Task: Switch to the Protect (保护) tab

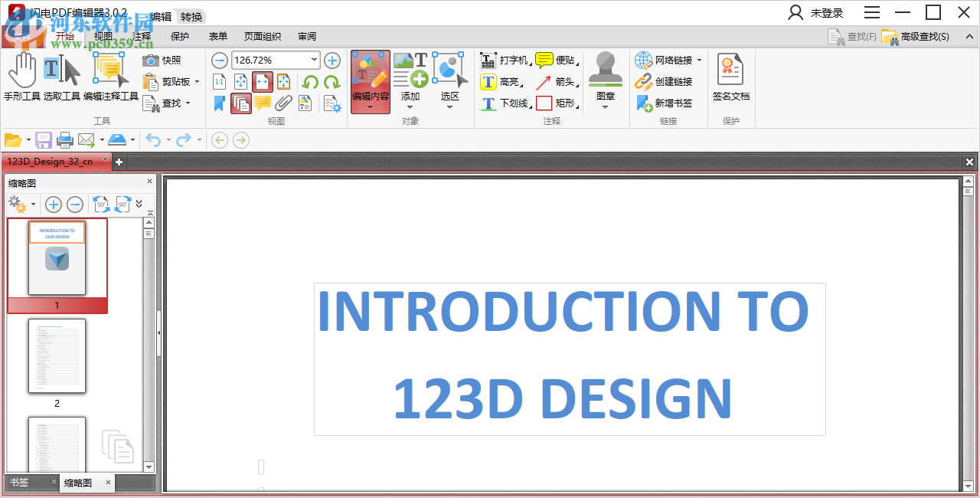Action: 180,36
